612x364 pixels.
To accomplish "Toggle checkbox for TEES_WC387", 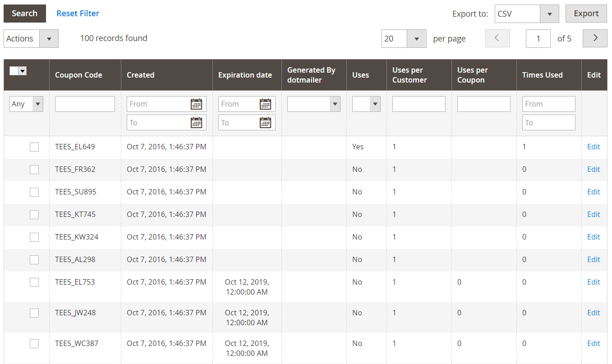I will [x=34, y=344].
